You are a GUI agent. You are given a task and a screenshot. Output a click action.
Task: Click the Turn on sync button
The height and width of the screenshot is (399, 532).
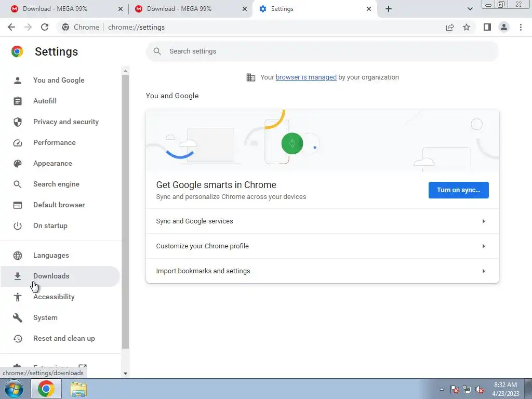pos(458,190)
